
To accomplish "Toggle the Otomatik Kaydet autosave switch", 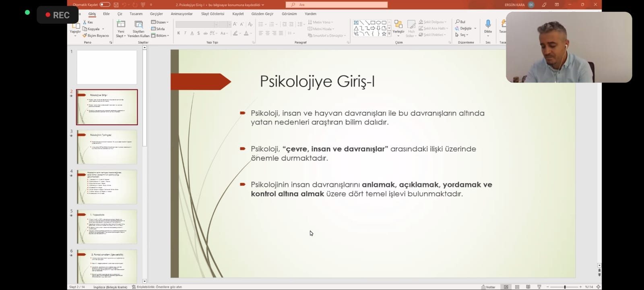I will 105,5.
